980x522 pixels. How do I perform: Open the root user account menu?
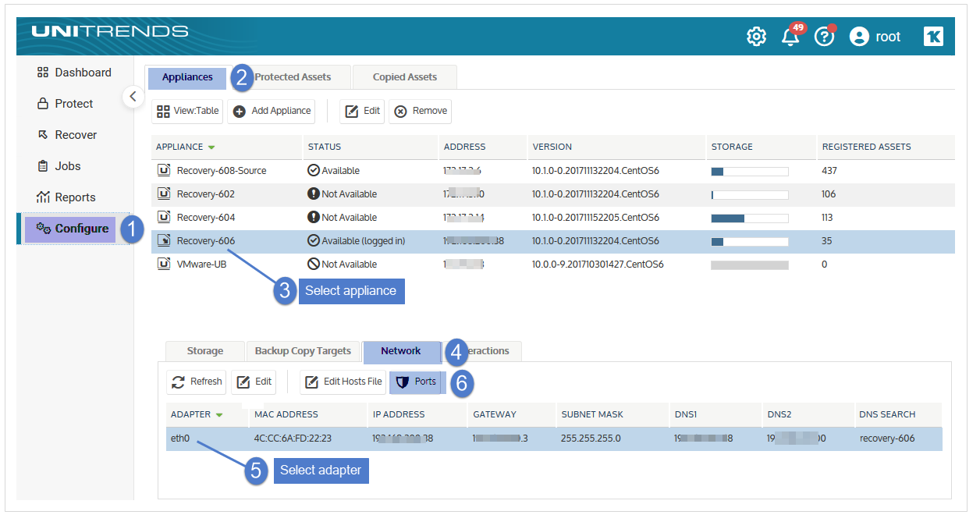click(x=875, y=37)
